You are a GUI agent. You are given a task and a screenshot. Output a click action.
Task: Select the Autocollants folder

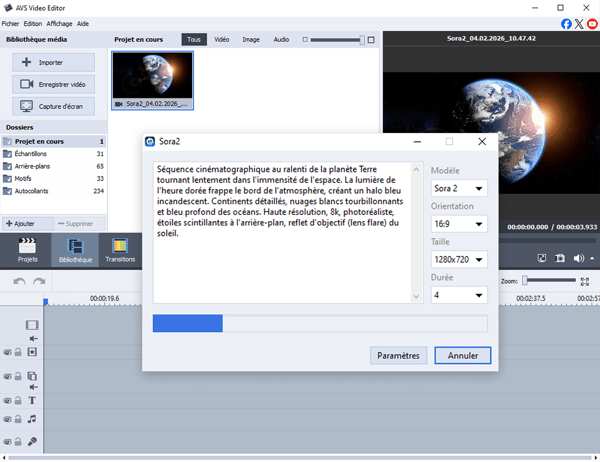tap(53, 191)
